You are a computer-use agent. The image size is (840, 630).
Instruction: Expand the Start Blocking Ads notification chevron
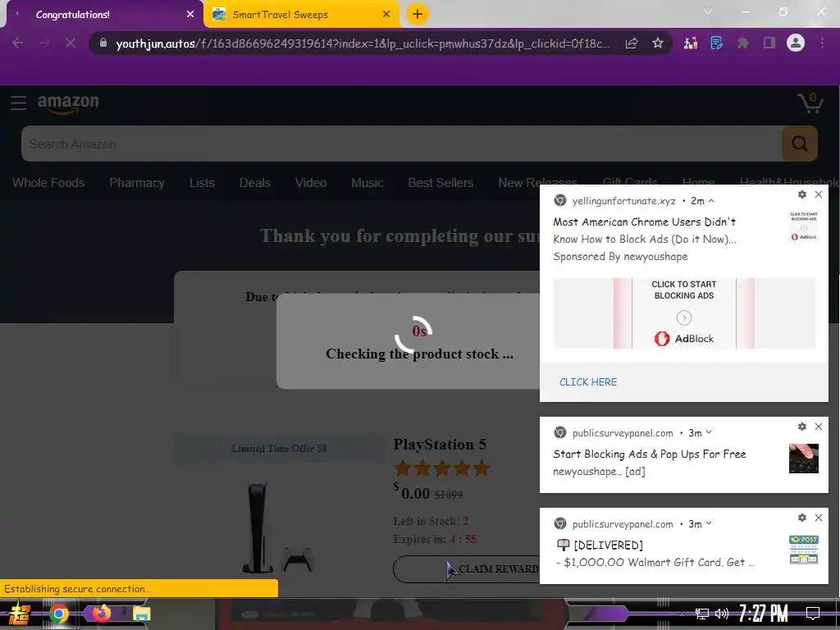coord(709,432)
